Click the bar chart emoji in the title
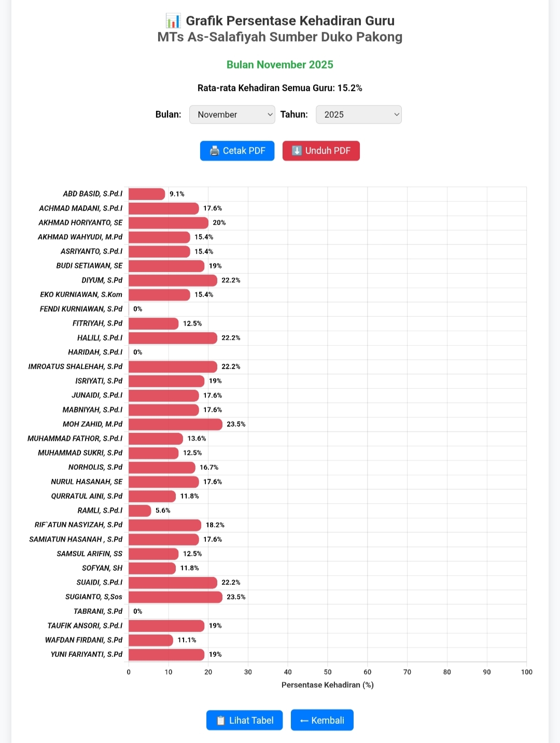The height and width of the screenshot is (743, 560). pos(173,21)
